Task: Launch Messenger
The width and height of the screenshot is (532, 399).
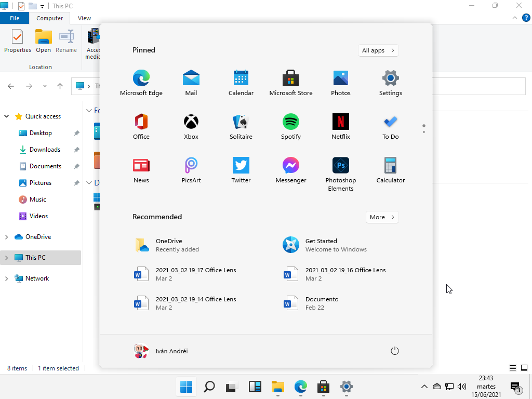Action: pos(291,170)
